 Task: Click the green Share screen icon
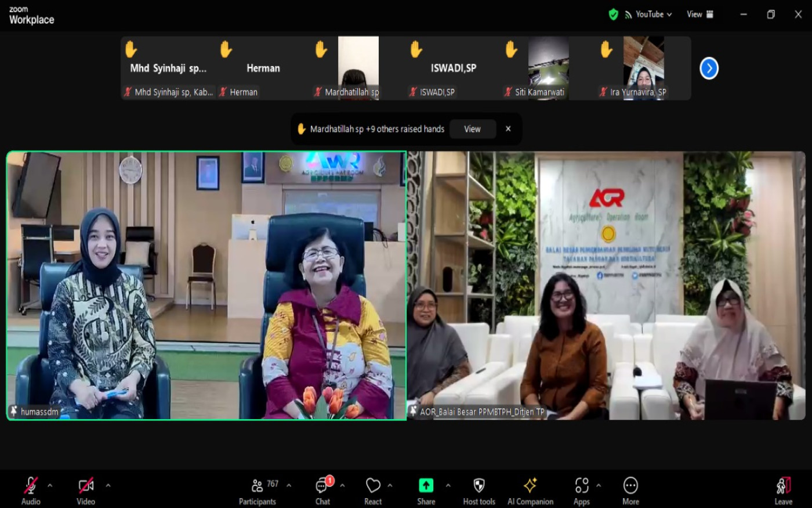(426, 485)
